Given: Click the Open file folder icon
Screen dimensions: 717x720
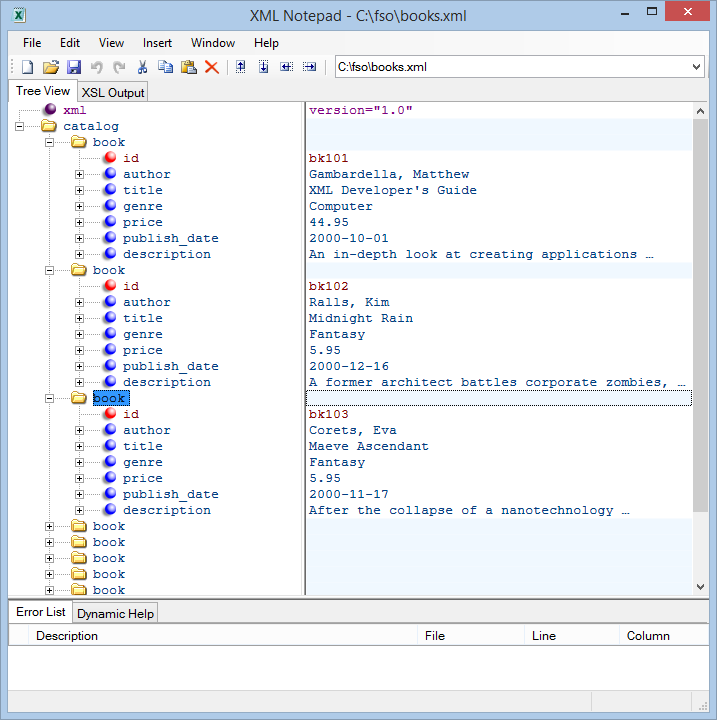Looking at the screenshot, I should [51, 67].
